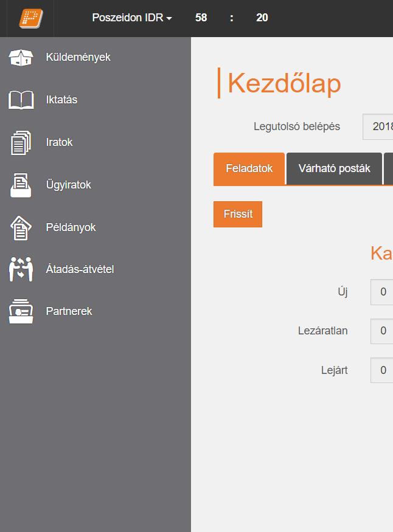Click the Frissít refresh button

pos(238,214)
